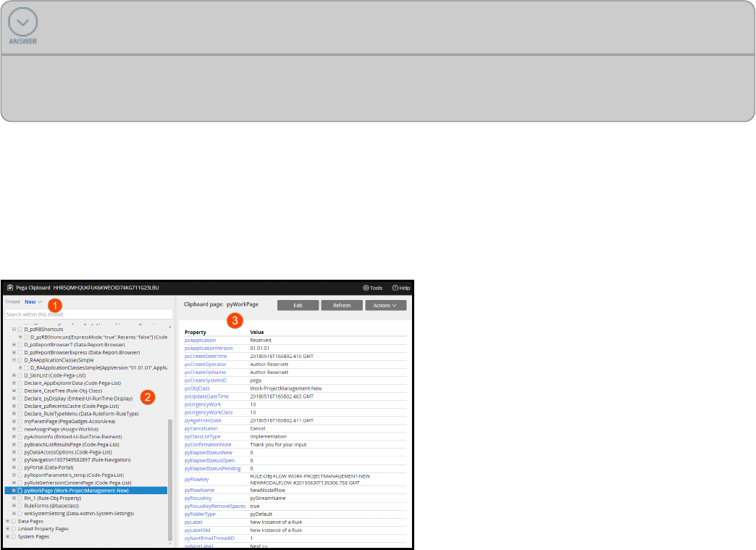Expand the wrkSystemSetting node
Image resolution: width=756 pixels, height=550 pixels.
coord(14,513)
